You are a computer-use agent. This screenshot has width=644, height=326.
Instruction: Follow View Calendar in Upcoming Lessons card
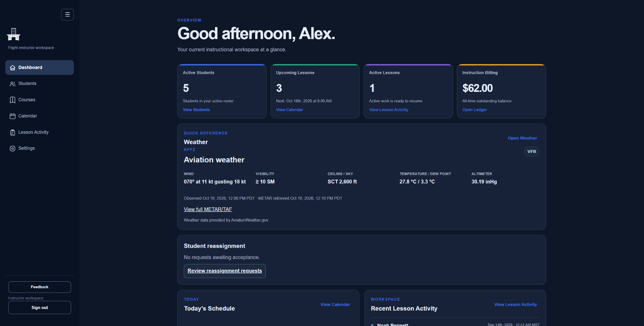(289, 110)
